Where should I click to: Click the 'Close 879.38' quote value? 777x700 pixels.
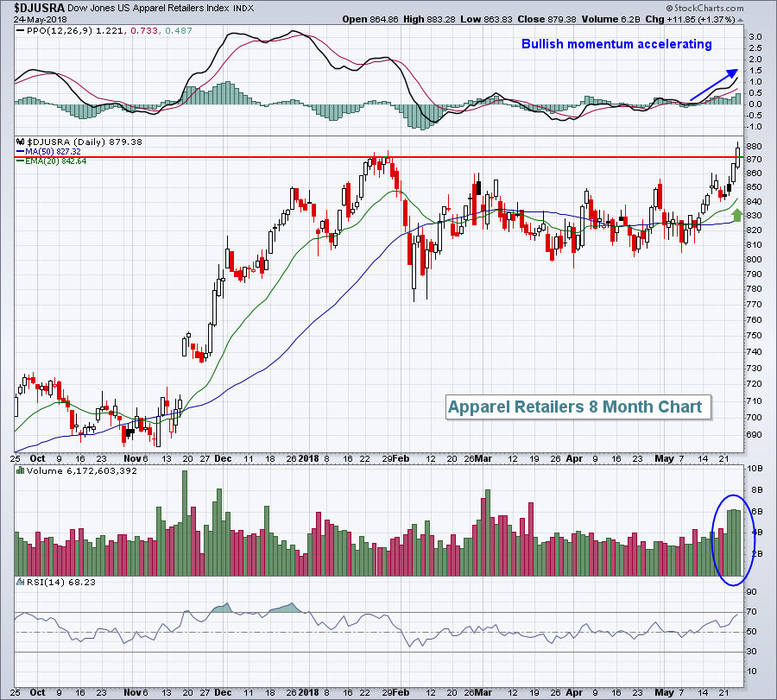tap(547, 19)
